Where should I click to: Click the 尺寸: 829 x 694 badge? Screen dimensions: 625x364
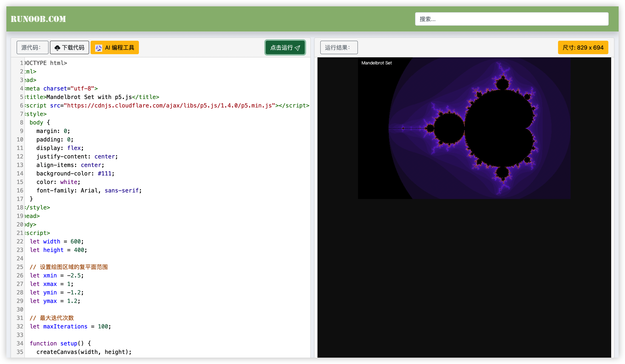point(583,48)
